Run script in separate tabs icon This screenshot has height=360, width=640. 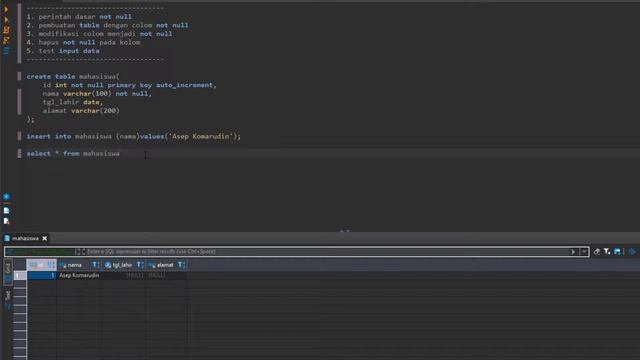(x=6, y=40)
